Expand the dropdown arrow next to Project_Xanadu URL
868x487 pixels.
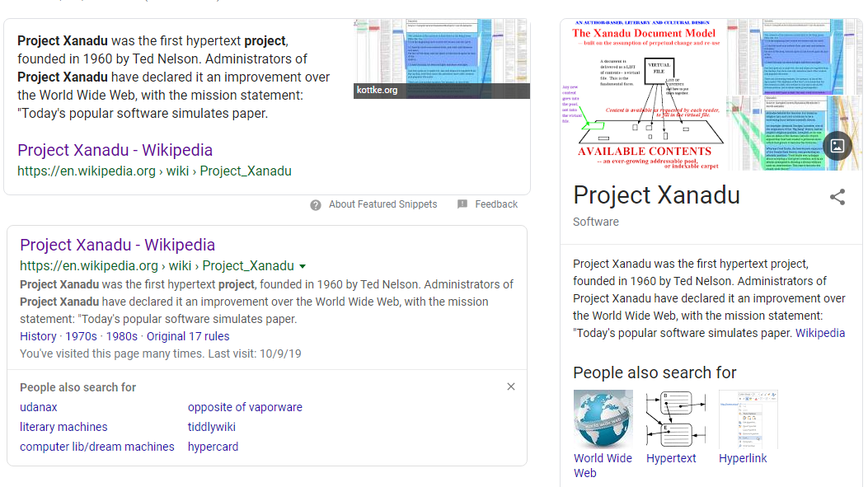point(303,266)
